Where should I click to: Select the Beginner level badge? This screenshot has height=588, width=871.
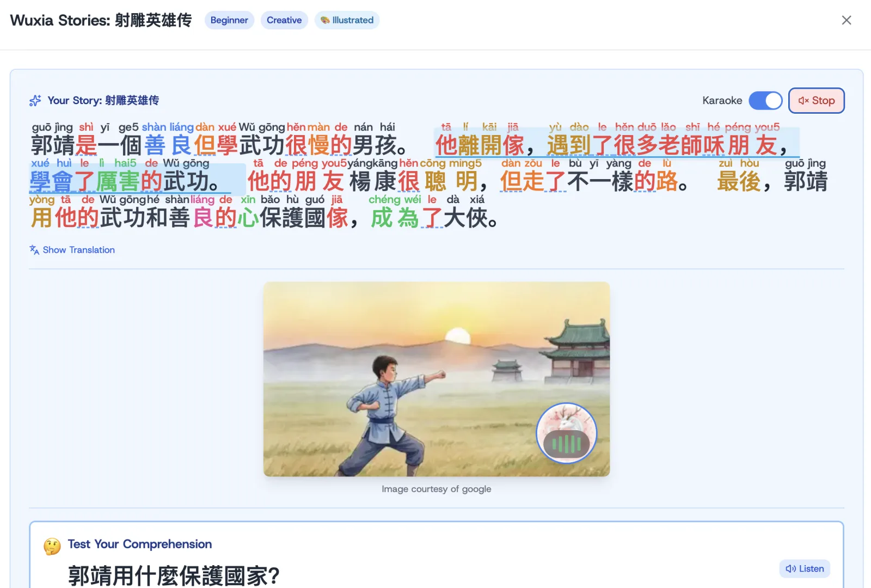pyautogui.click(x=229, y=20)
